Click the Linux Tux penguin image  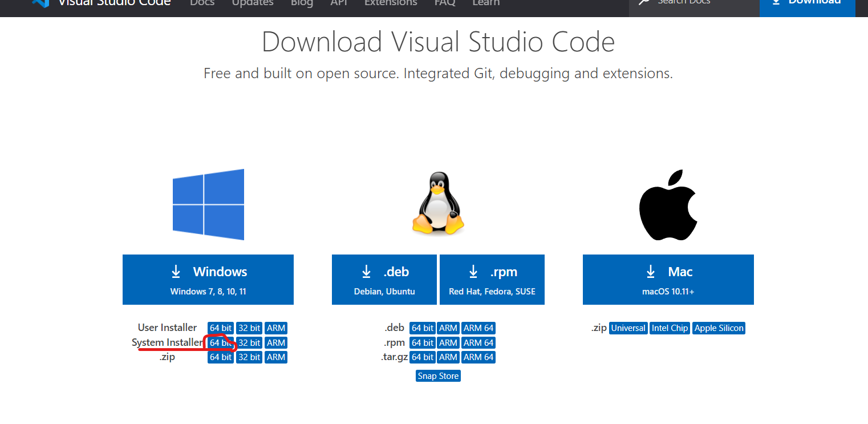(438, 203)
